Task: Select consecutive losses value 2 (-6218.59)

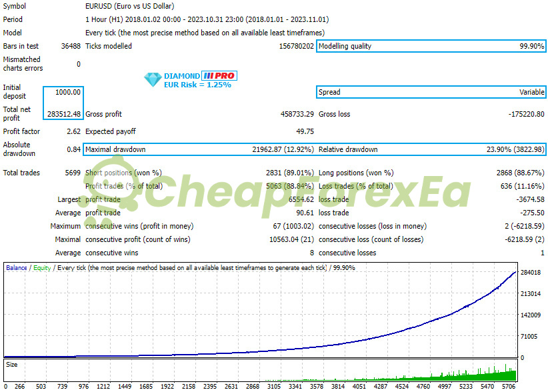Action: tap(524, 227)
